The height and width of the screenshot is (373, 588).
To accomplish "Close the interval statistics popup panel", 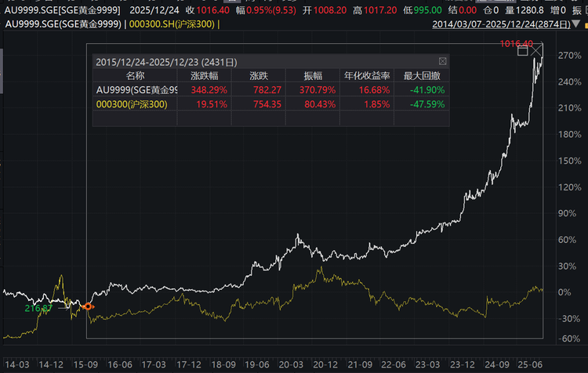I will coord(443,61).
